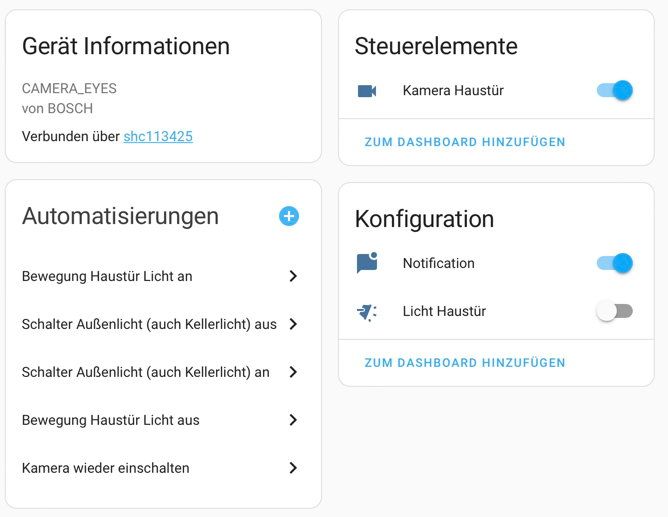This screenshot has width=668, height=517.
Task: Add Steuerelemente card to dashboard
Action: (465, 142)
